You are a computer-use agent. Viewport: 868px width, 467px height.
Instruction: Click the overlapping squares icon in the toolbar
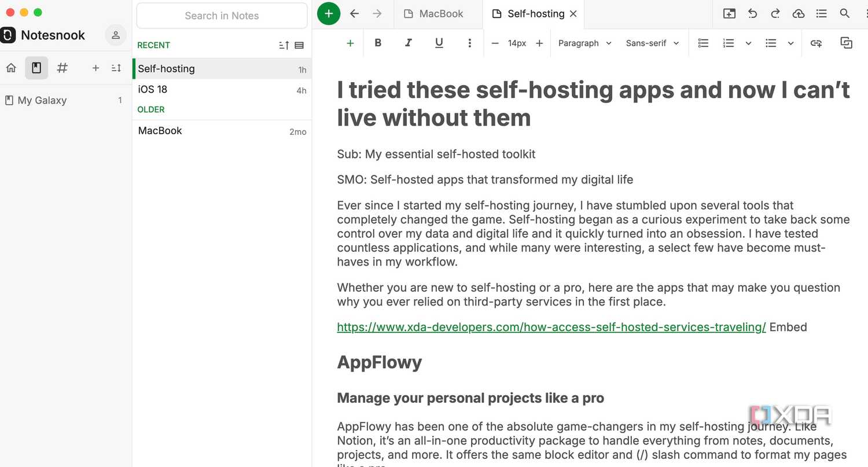pos(847,43)
